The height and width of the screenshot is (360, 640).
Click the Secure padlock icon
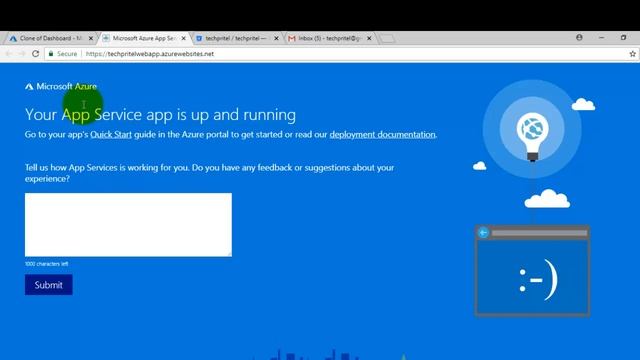[51, 53]
